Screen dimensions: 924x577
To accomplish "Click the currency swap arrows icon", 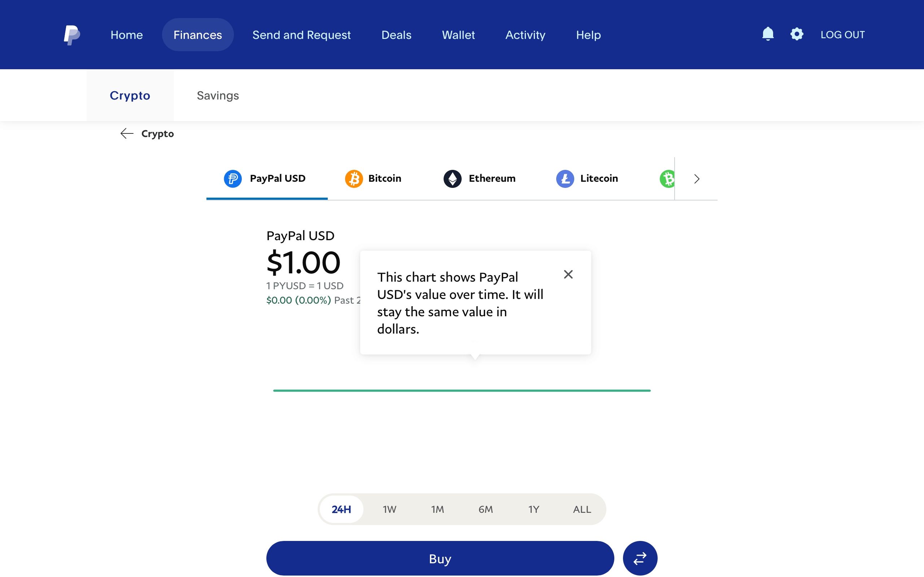I will [x=640, y=558].
